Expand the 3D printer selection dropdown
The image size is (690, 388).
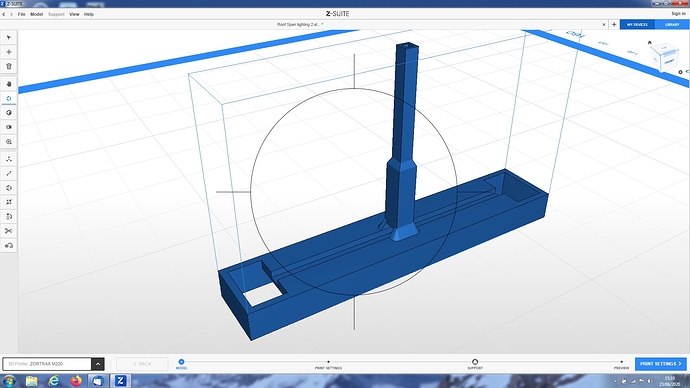pos(98,364)
